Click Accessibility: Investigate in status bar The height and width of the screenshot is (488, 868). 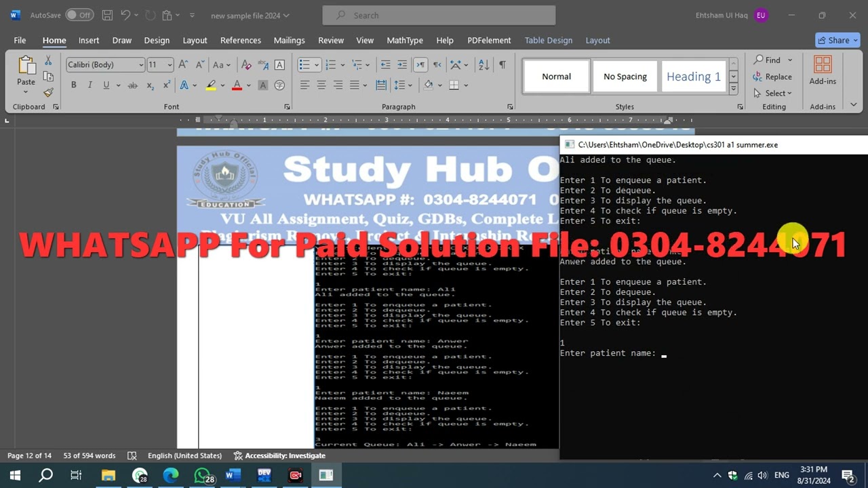coord(279,455)
